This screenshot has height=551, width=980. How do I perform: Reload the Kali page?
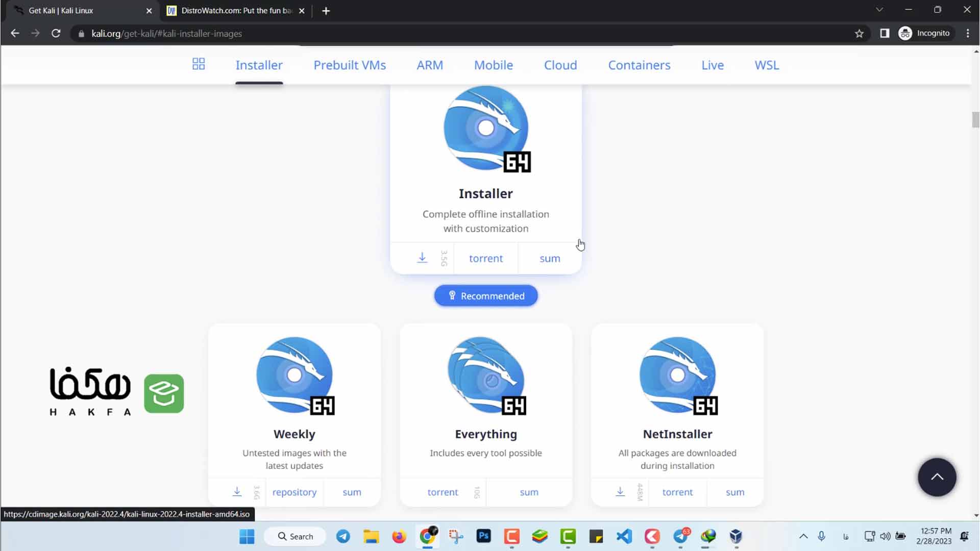[56, 34]
